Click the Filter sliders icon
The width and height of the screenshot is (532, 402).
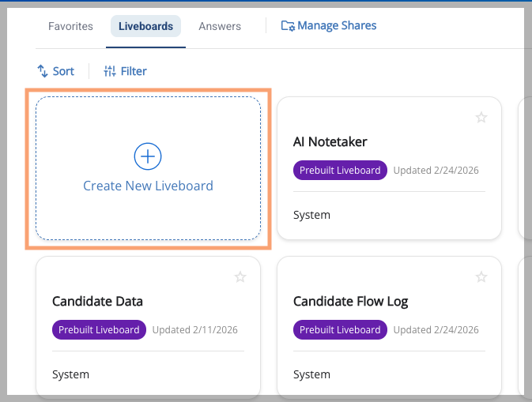click(110, 71)
